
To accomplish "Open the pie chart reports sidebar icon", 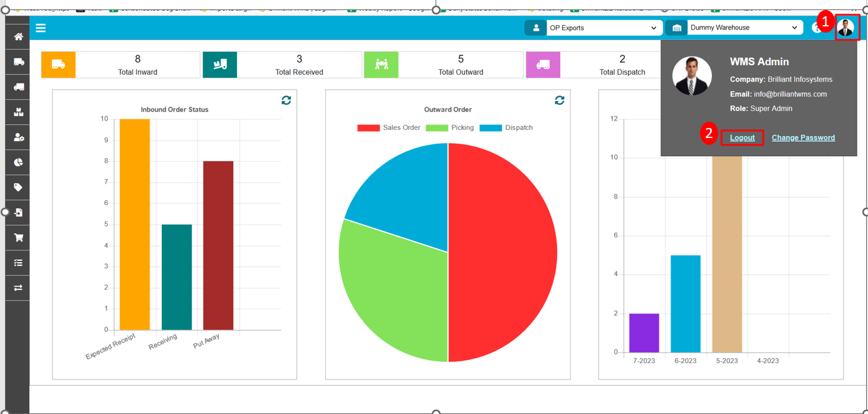I will tap(18, 162).
